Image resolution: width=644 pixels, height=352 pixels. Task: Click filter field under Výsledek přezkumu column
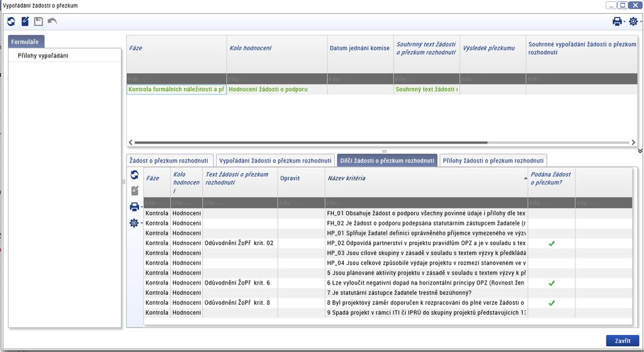pos(492,79)
